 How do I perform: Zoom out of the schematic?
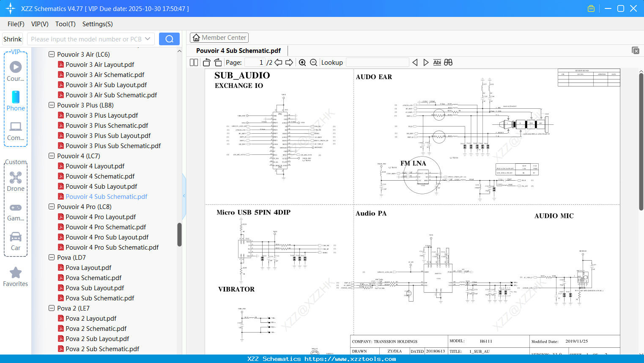tap(313, 62)
